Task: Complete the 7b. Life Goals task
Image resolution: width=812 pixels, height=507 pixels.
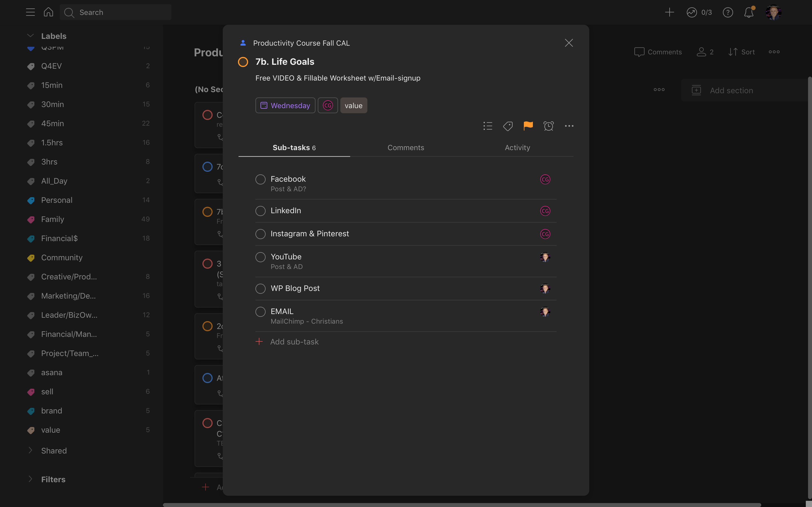Action: (243, 62)
